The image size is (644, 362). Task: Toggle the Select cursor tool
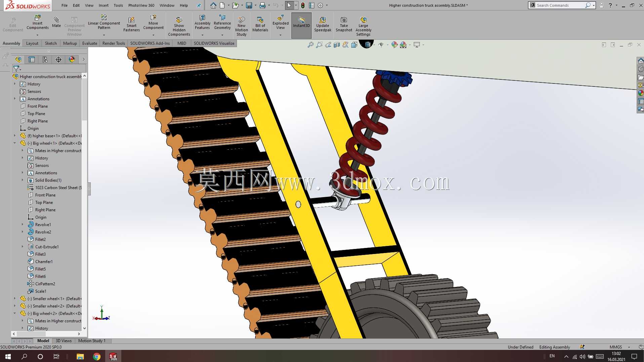click(289, 5)
